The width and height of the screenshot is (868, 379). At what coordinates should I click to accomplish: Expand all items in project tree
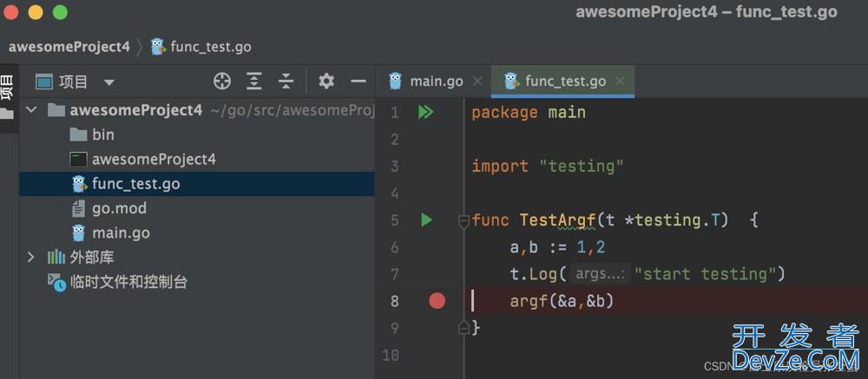pyautogui.click(x=253, y=82)
